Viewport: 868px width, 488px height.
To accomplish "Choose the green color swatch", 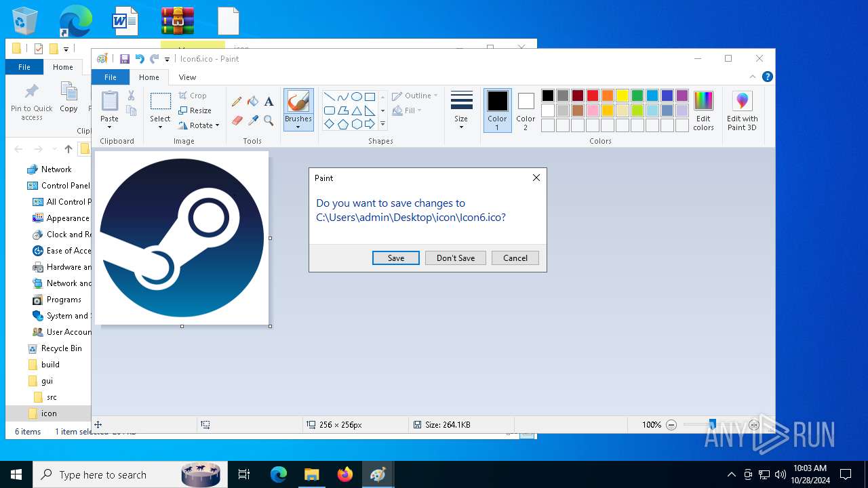I will 637,96.
